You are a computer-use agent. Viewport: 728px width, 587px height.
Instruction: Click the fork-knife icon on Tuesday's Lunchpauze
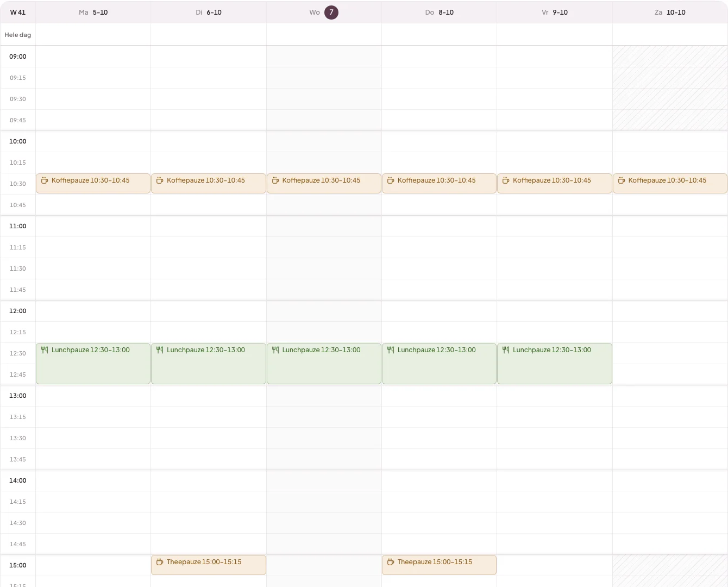160,350
